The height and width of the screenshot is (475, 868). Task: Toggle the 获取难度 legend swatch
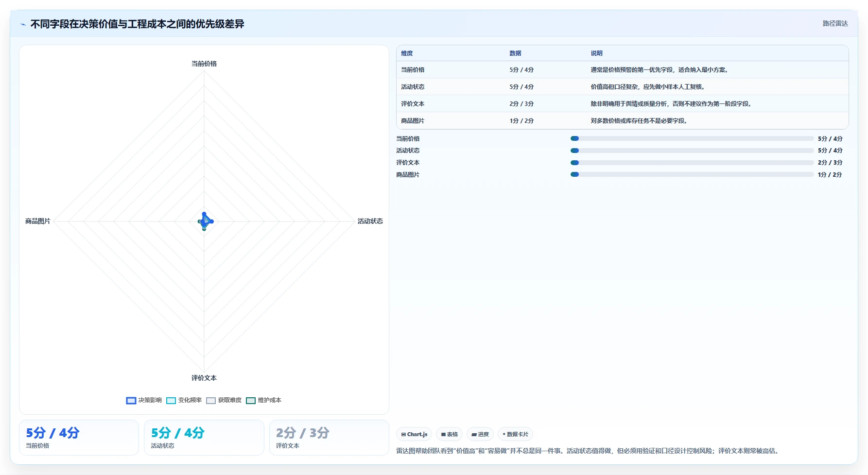(211, 401)
